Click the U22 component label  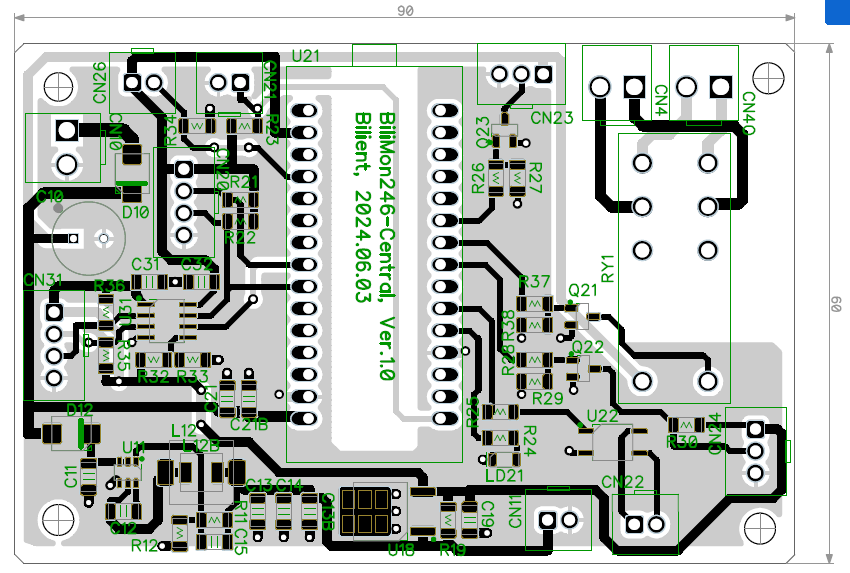click(602, 416)
